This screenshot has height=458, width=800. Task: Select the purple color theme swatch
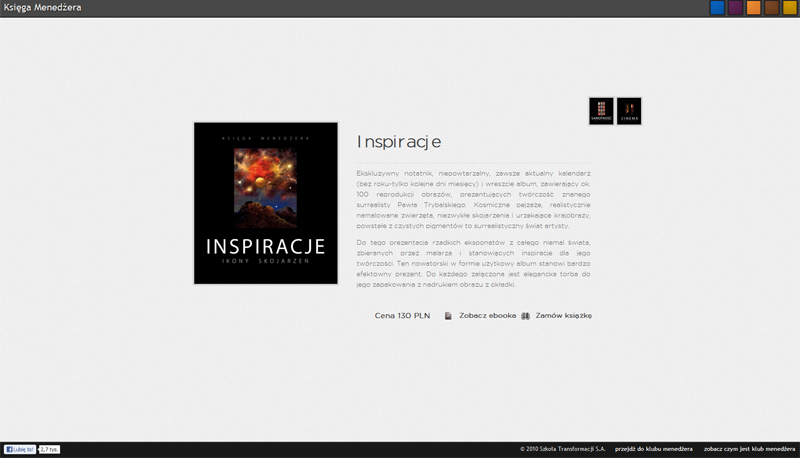coord(735,8)
